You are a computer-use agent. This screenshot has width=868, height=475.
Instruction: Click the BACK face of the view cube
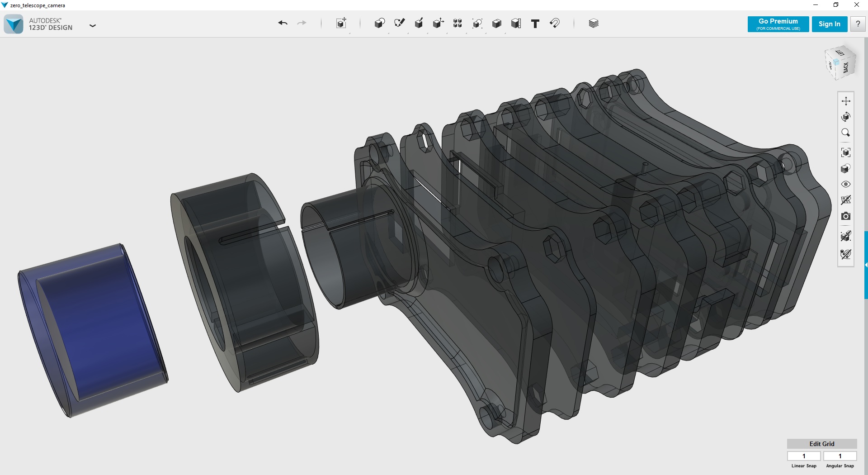click(846, 68)
